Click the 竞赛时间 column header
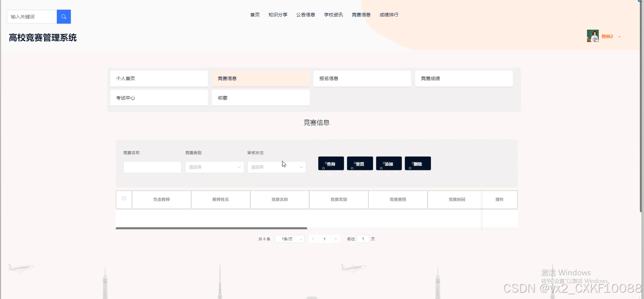This screenshot has height=299, width=644. pyautogui.click(x=456, y=199)
